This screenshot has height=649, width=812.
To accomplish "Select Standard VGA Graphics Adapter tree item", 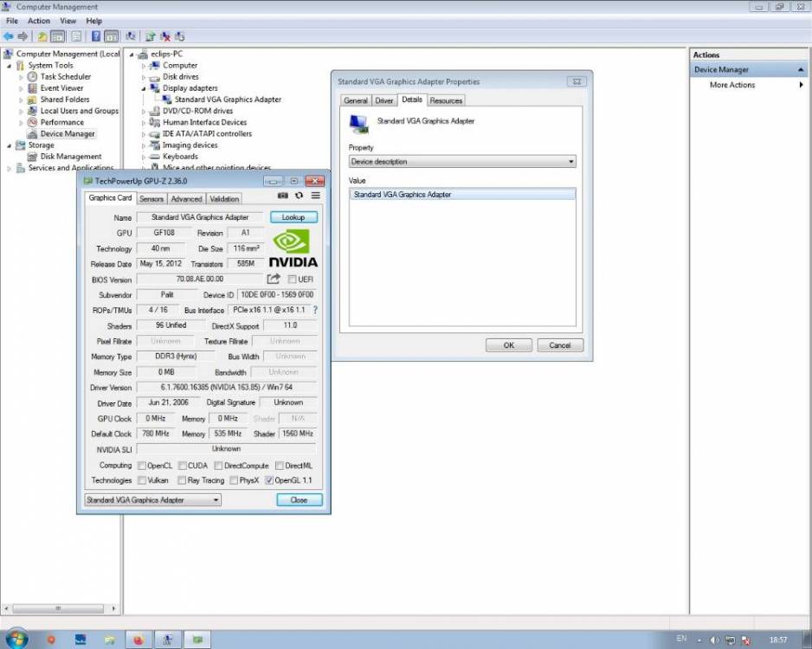I will coord(228,100).
